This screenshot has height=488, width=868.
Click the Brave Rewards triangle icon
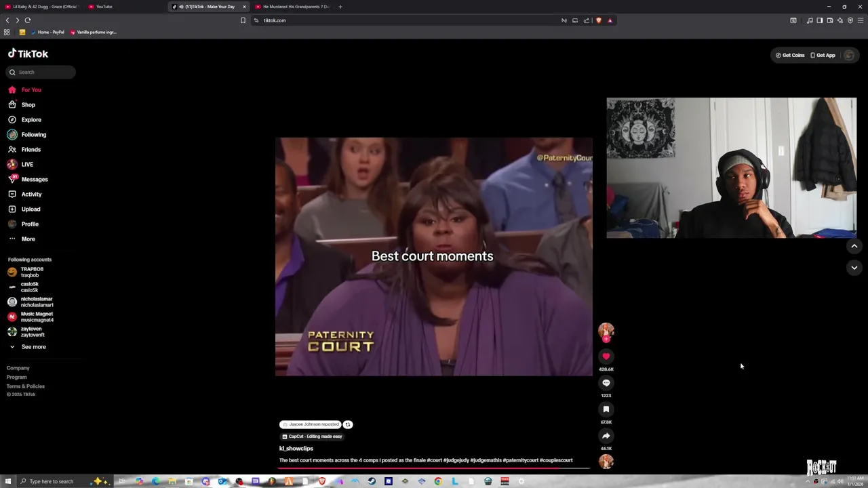coord(610,20)
